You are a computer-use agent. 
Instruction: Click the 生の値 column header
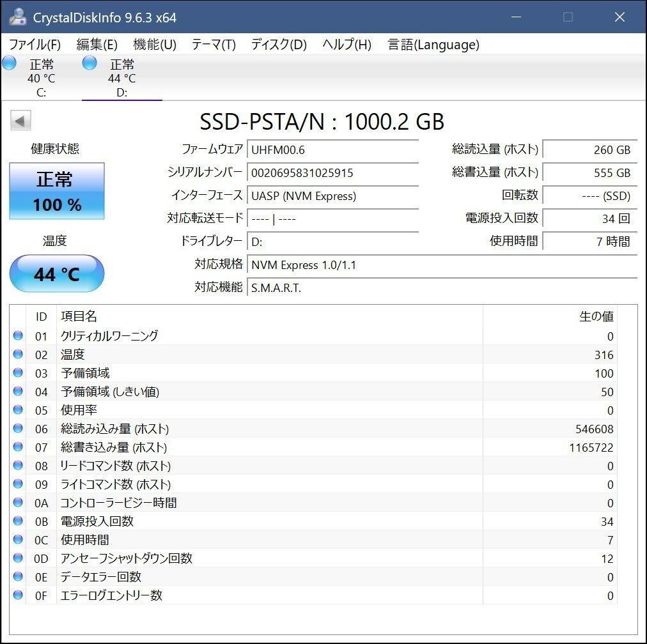point(550,316)
